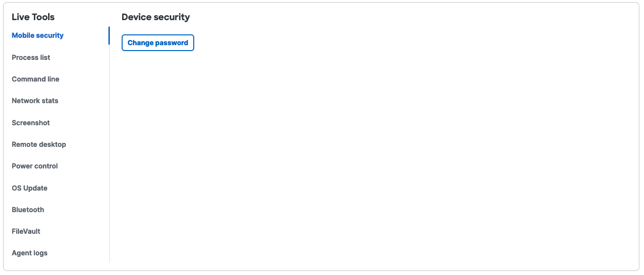The image size is (644, 275).
Task: Choose the Process list sidebar entry
Action: (31, 57)
